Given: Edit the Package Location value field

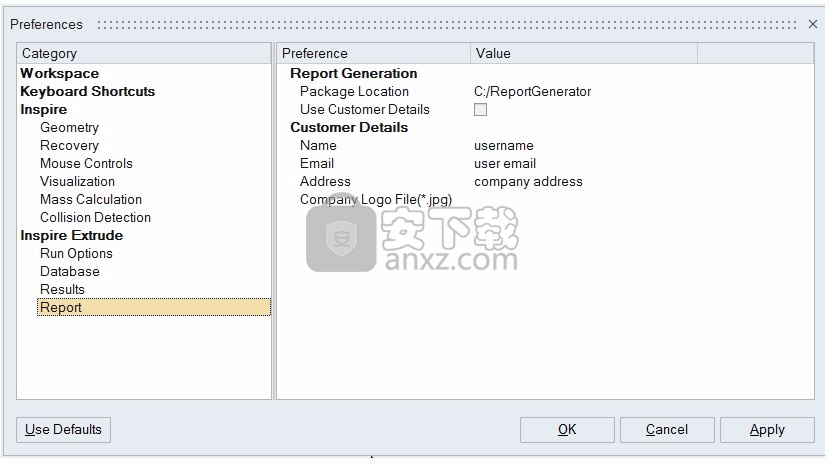Looking at the screenshot, I should click(532, 91).
